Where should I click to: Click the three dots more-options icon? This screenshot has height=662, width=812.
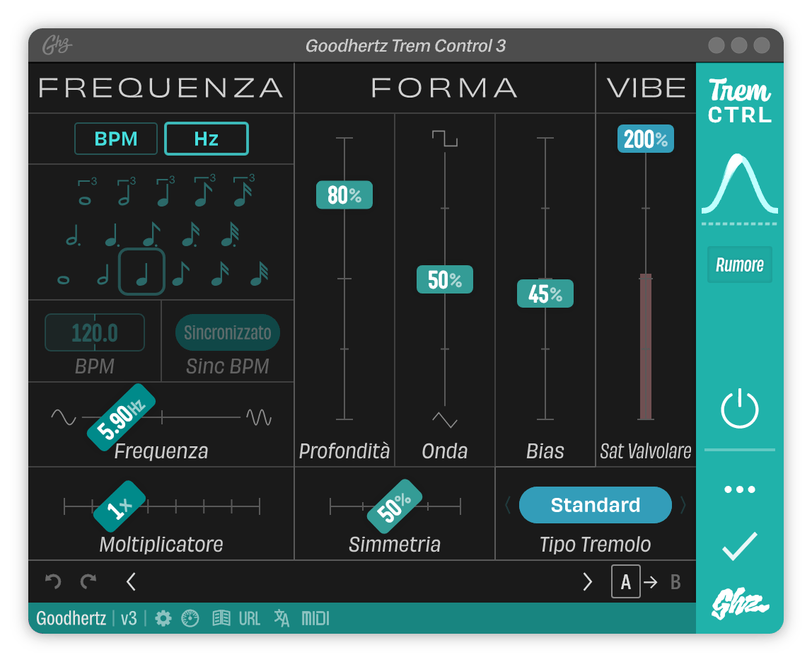tap(740, 489)
